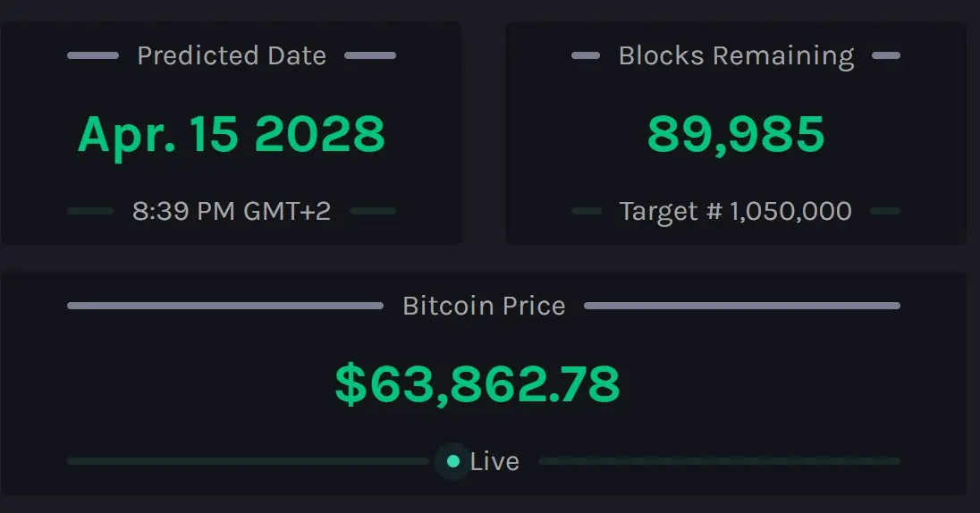Viewport: 980px width, 513px height.
Task: Click the 8:39 PM GMT+2 time
Action: click(x=232, y=211)
